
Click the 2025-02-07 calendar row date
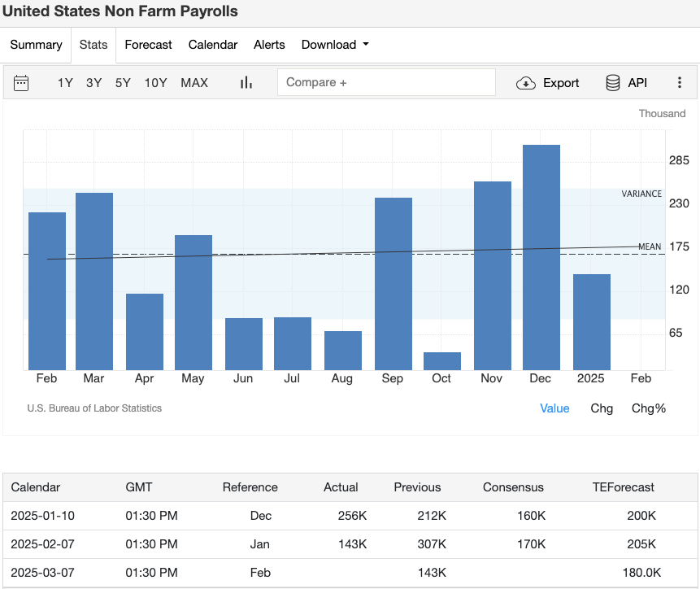pyautogui.click(x=41, y=543)
